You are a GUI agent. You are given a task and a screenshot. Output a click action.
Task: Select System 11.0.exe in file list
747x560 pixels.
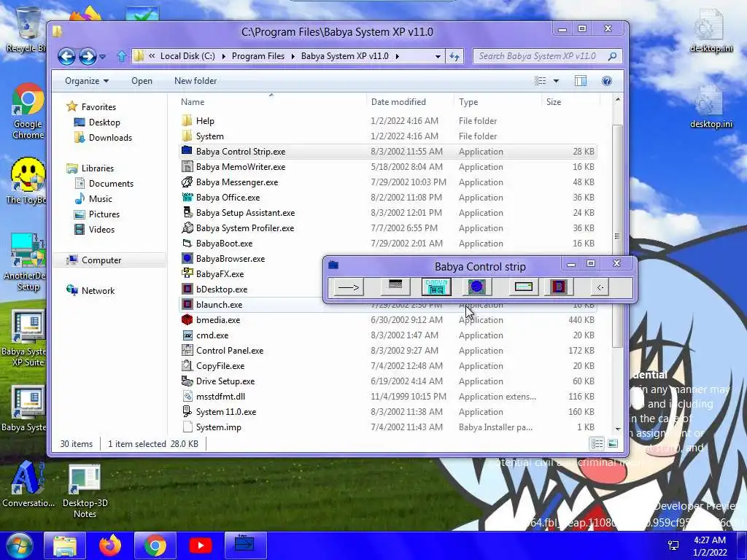point(388,412)
